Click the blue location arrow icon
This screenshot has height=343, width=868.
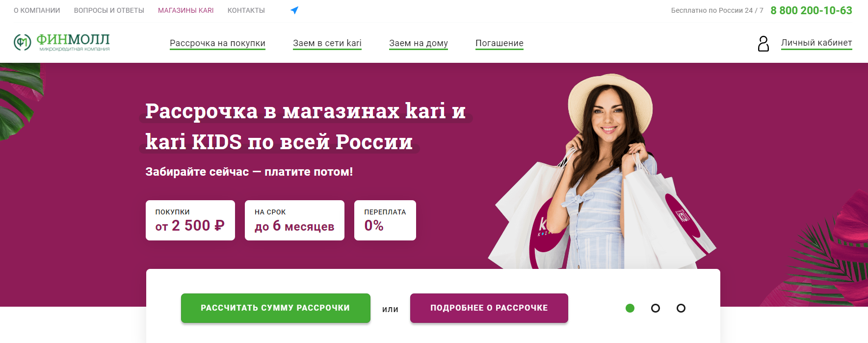[x=294, y=10]
